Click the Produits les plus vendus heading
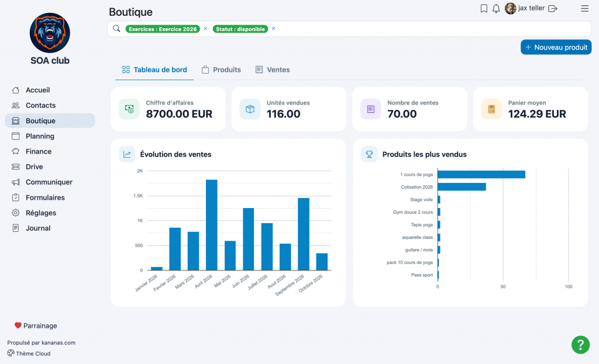This screenshot has width=599, height=364. coord(425,154)
